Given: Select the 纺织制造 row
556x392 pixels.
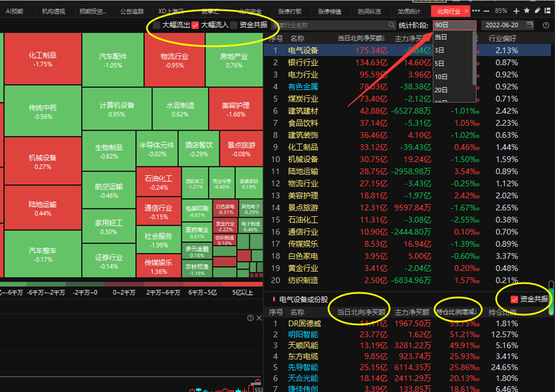Looking at the screenshot, I should (x=407, y=280).
